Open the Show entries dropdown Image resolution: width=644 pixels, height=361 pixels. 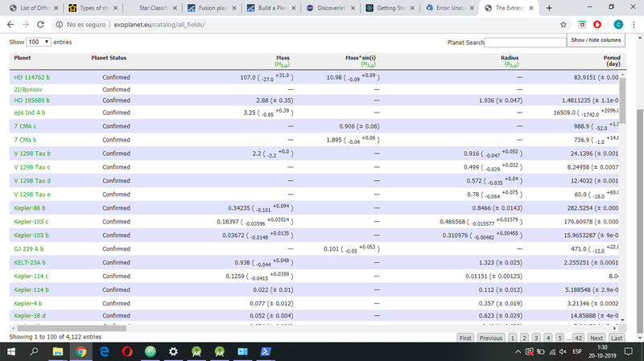[37, 42]
